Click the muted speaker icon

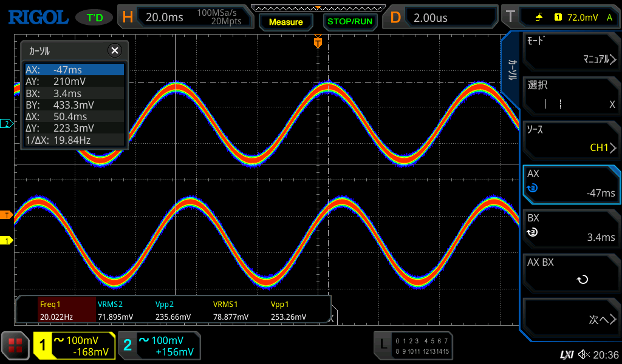[584, 354]
